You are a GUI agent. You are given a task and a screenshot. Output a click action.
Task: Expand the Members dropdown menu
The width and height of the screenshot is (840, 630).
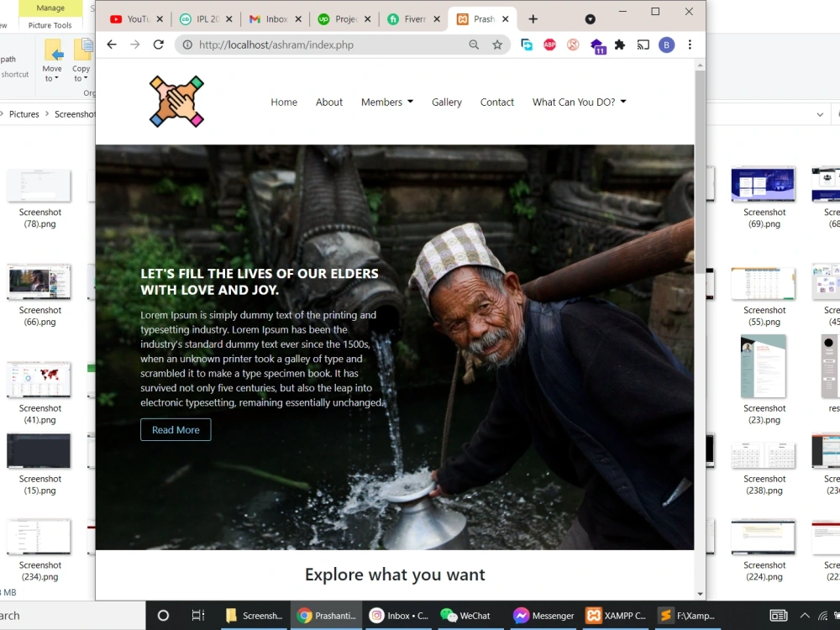(386, 102)
